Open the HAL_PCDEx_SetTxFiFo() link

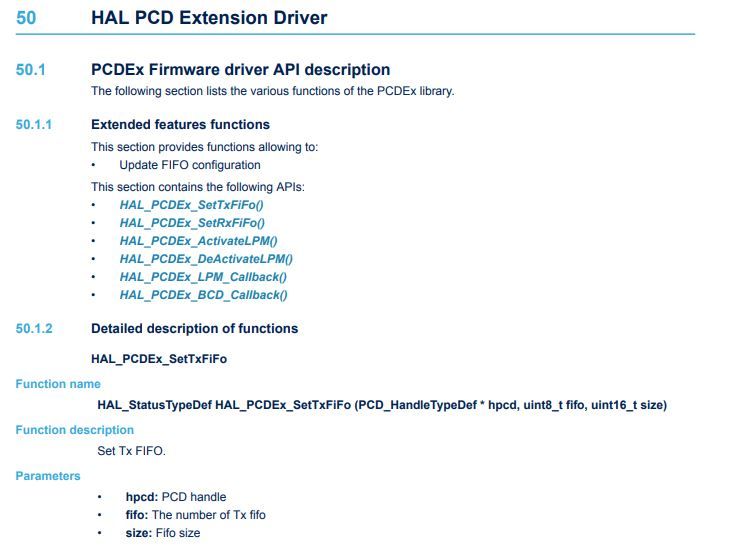(192, 205)
